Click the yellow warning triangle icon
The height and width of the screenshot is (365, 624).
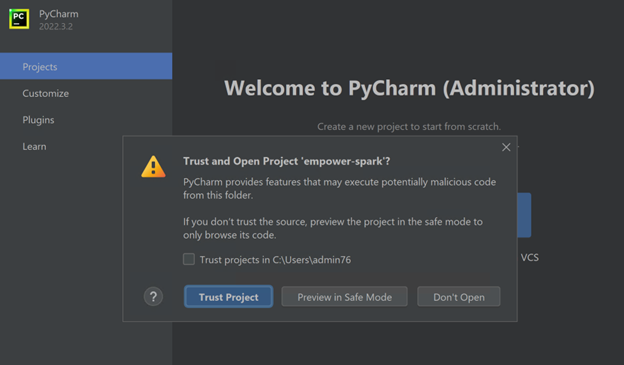point(153,166)
